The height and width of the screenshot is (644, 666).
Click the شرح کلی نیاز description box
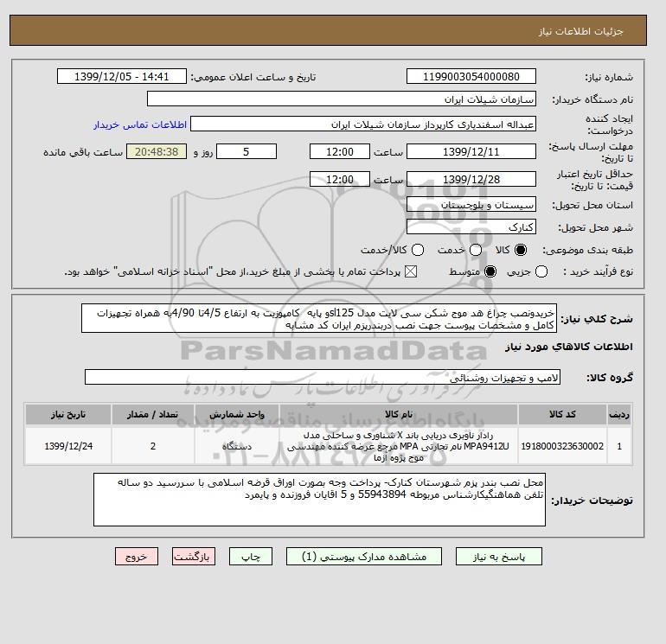[x=319, y=318]
